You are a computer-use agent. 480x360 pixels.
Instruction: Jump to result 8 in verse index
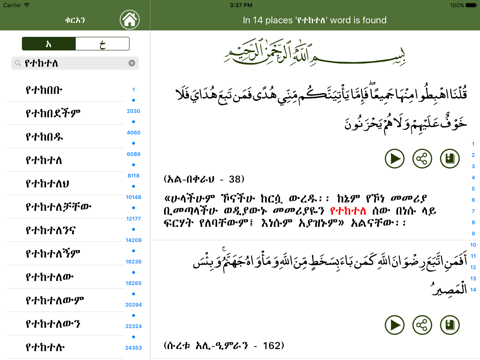pos(473,222)
